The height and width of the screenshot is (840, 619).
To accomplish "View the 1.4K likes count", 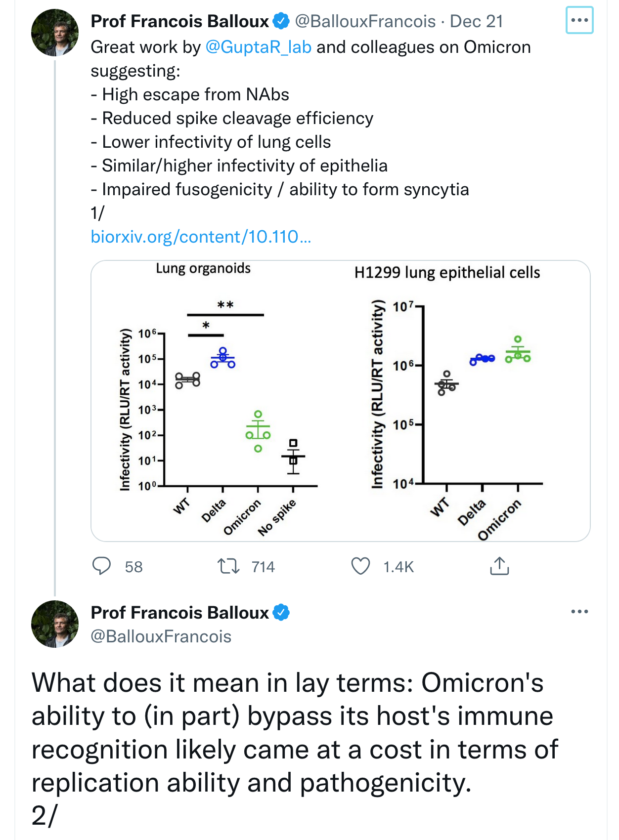I will point(398,567).
